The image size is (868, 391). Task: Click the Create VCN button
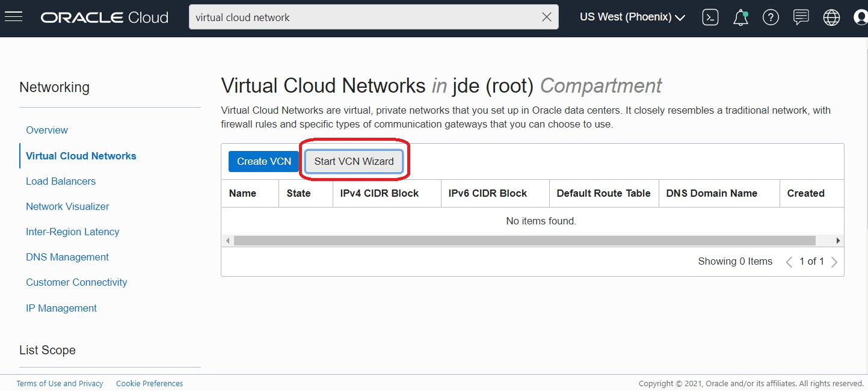[263, 161]
